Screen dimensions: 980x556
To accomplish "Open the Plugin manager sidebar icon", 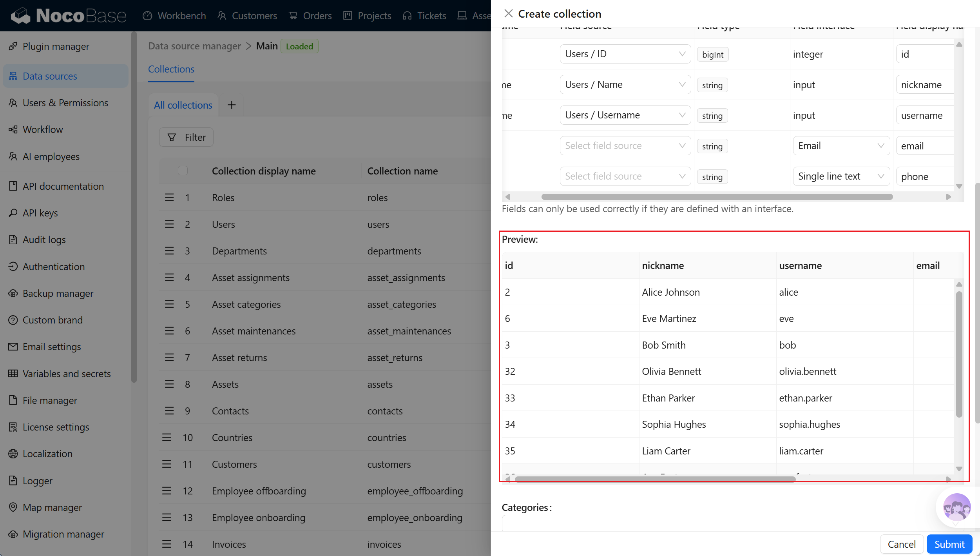I will point(13,46).
